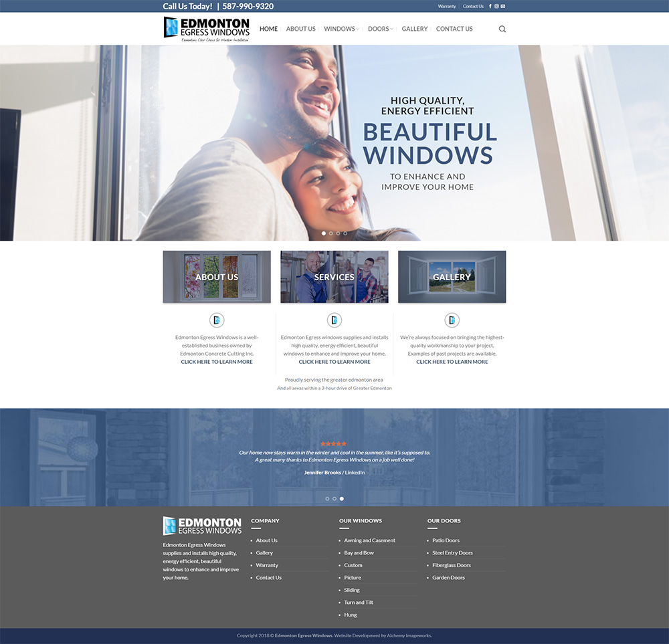Viewport: 669px width, 644px height.
Task: Open Bay and Bow windows link
Action: (359, 553)
